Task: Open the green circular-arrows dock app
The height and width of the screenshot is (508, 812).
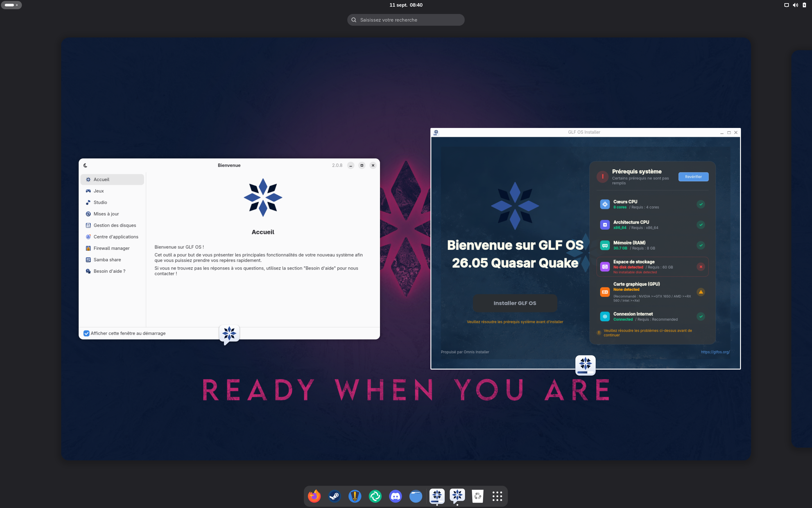Action: click(x=375, y=496)
